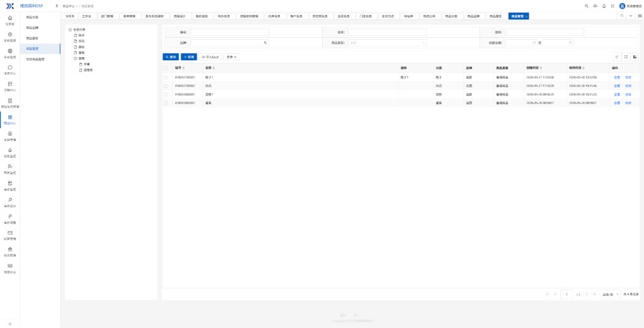Viewport: 644px width, 328px height.
Task: Check the row P26052700002
Action: click(x=166, y=86)
